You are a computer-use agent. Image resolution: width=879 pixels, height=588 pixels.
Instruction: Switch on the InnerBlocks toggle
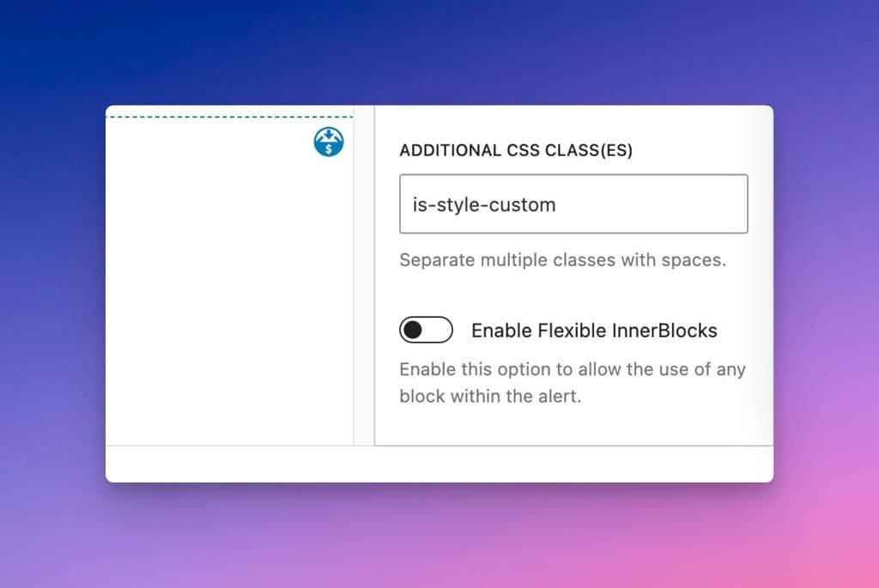(426, 330)
